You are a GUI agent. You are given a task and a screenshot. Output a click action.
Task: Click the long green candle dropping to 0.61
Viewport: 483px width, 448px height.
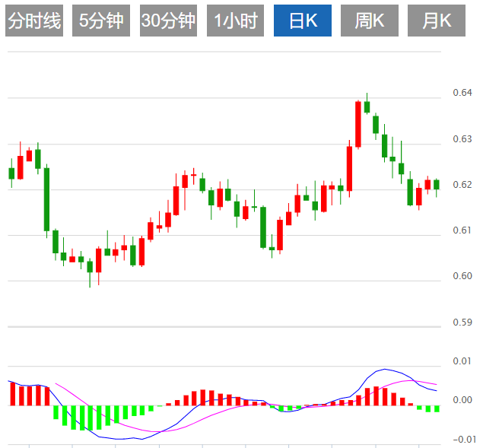click(46, 199)
